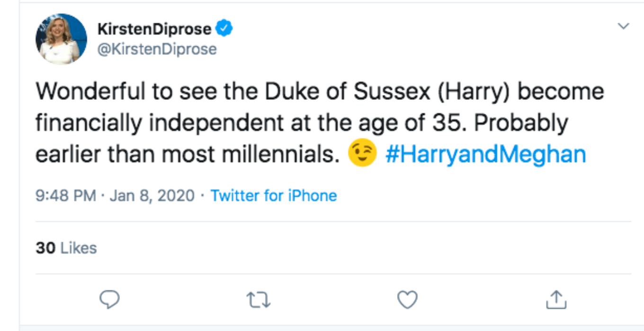Like the tweet with the heart icon

tap(407, 299)
